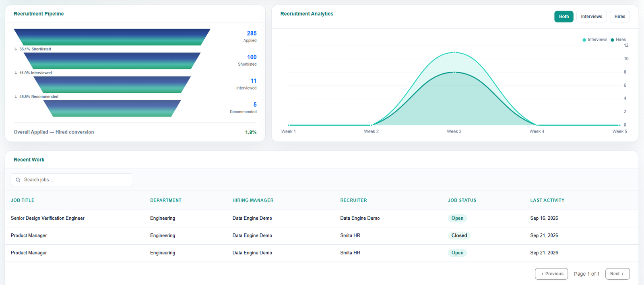Open Senior Design Verification Engineer job
Viewport: 644px width, 285px height.
pyautogui.click(x=47, y=218)
